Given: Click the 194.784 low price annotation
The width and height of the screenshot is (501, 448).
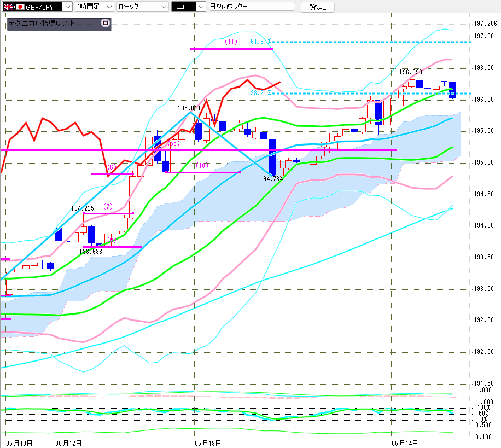Looking at the screenshot, I should coord(271,179).
